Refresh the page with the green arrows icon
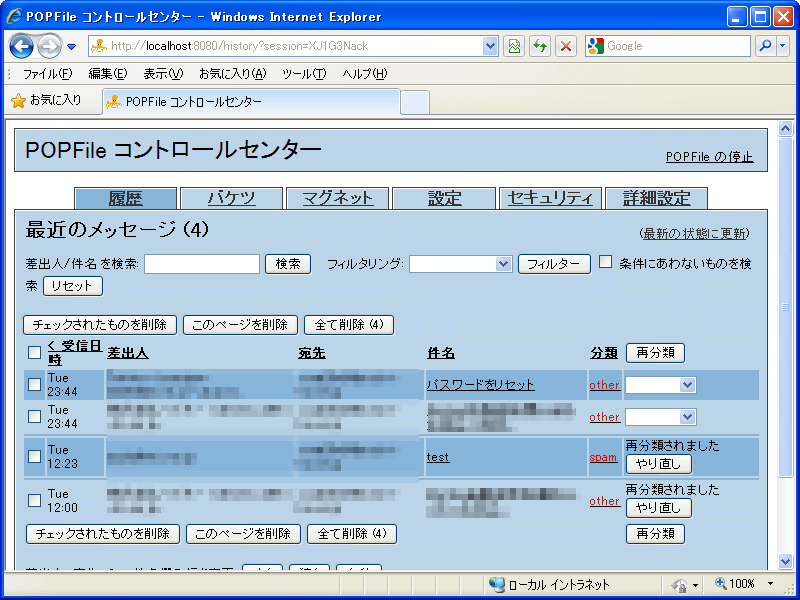 [x=540, y=46]
